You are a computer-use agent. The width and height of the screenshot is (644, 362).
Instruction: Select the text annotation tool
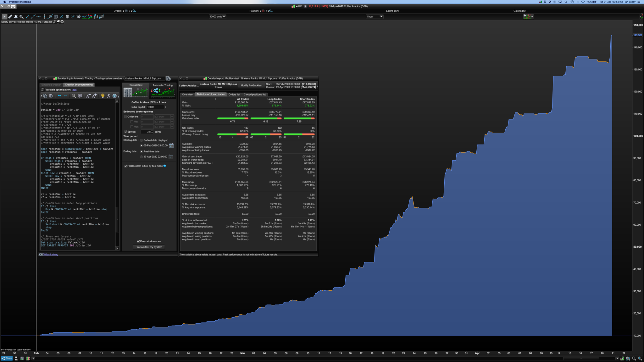pos(56,17)
